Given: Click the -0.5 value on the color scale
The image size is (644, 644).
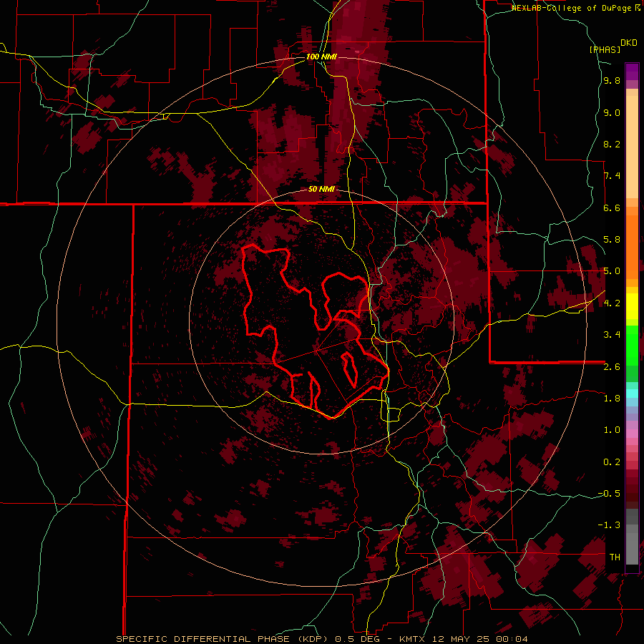Looking at the screenshot, I should click(609, 493).
